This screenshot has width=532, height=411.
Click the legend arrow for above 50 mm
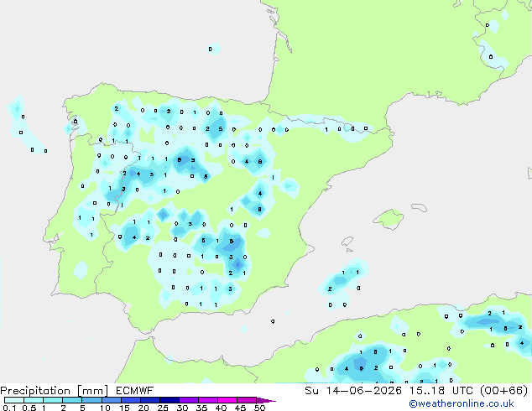tap(266, 400)
